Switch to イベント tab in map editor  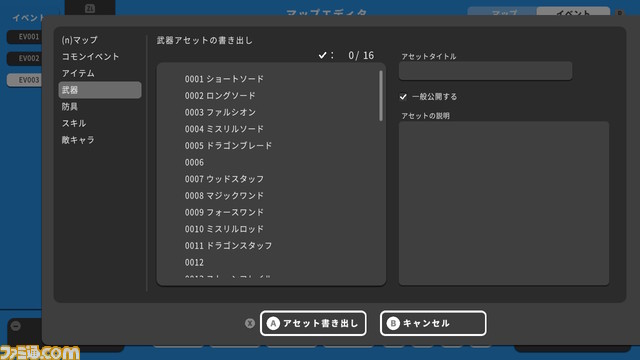(573, 11)
